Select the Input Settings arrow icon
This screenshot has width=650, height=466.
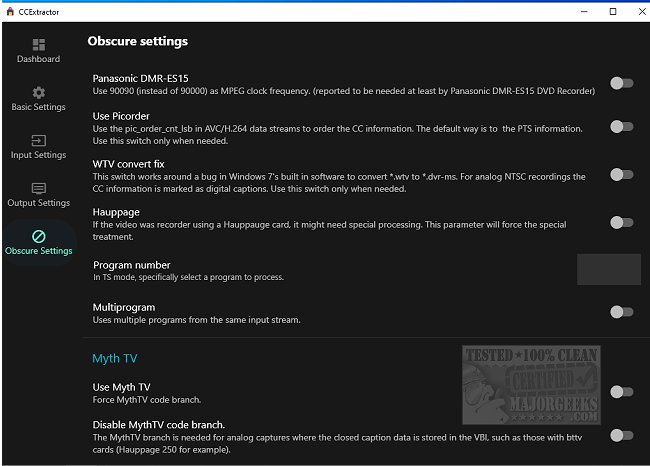(39, 141)
